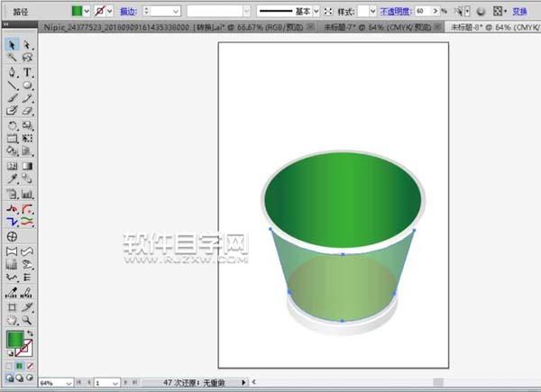This screenshot has width=541, height=392.
Task: Select the Artboard tool
Action: pyautogui.click(x=12, y=307)
